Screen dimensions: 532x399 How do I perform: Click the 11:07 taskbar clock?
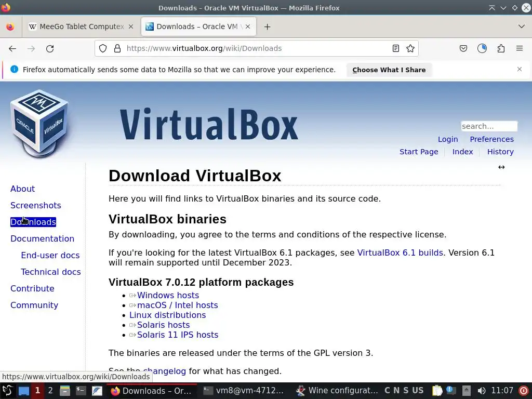click(502, 391)
